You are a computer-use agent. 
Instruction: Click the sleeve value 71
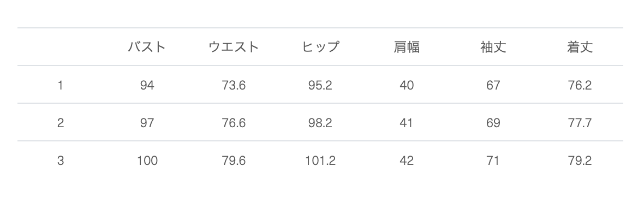click(x=493, y=161)
